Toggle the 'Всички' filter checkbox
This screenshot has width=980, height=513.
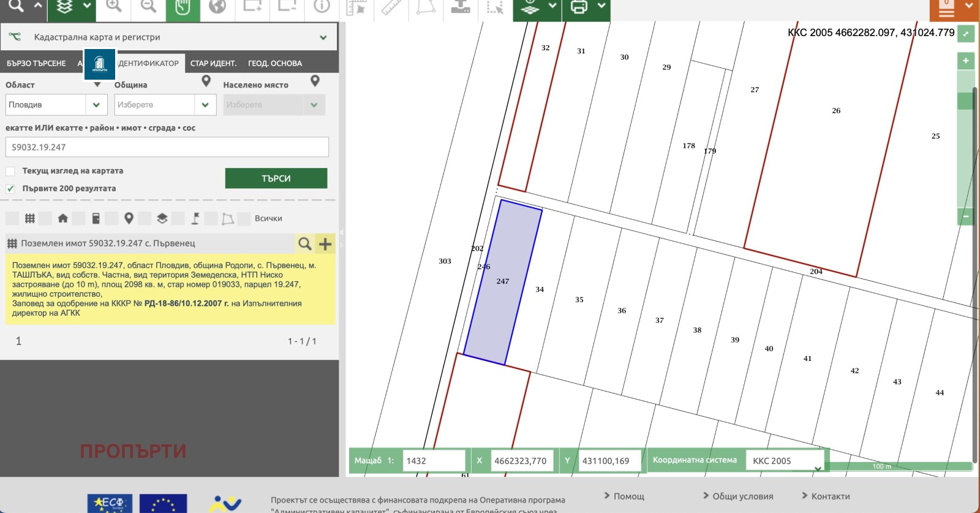click(244, 219)
